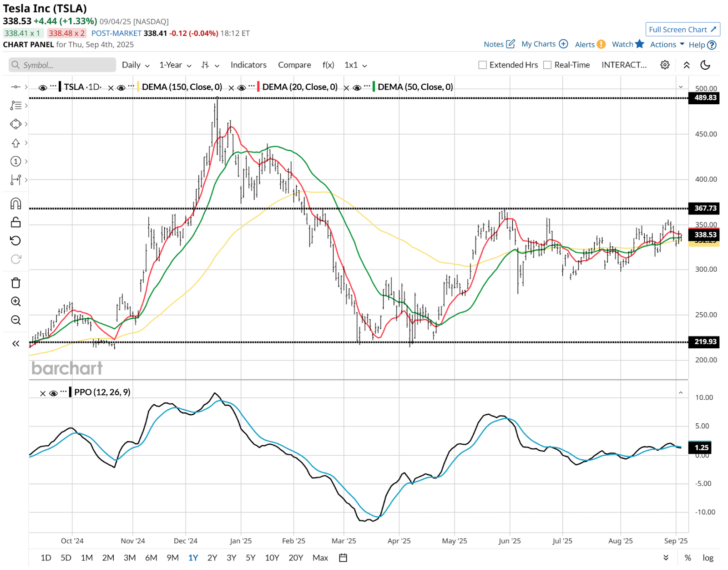
Task: Remove the PPO indicator panel
Action: point(43,393)
